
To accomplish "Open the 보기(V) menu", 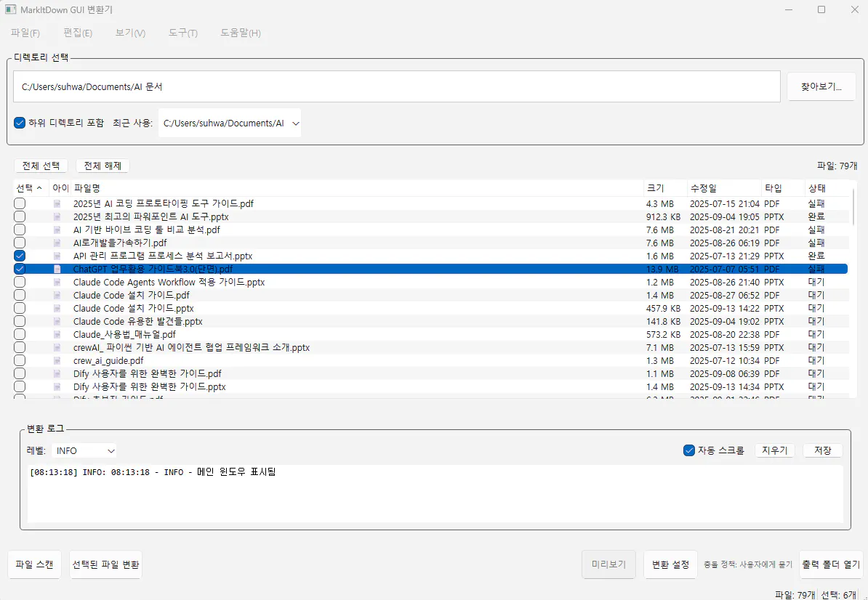I will pos(131,33).
